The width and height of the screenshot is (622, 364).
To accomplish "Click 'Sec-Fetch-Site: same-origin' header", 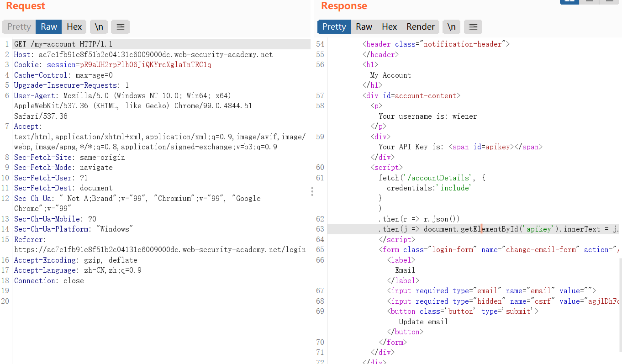I will pyautogui.click(x=69, y=158).
